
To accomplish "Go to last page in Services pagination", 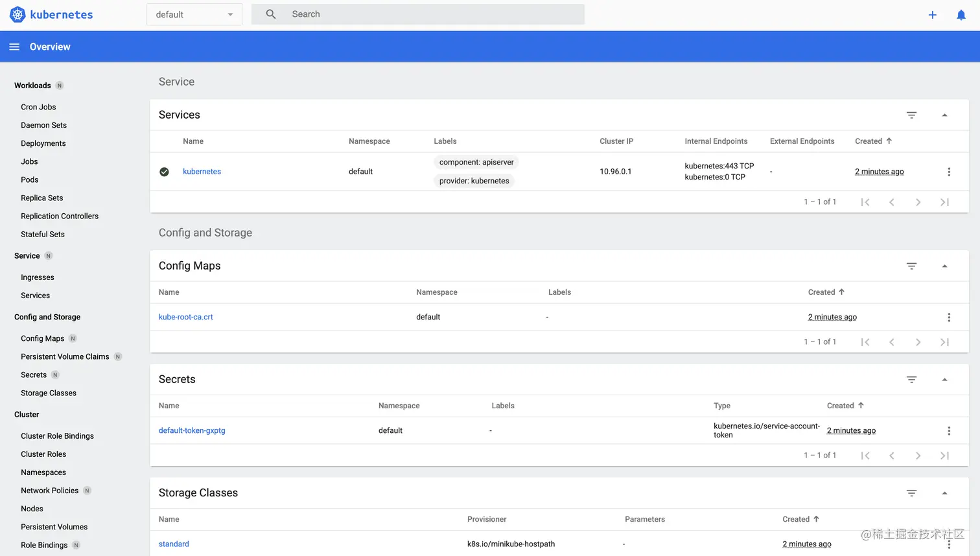I will click(x=944, y=202).
